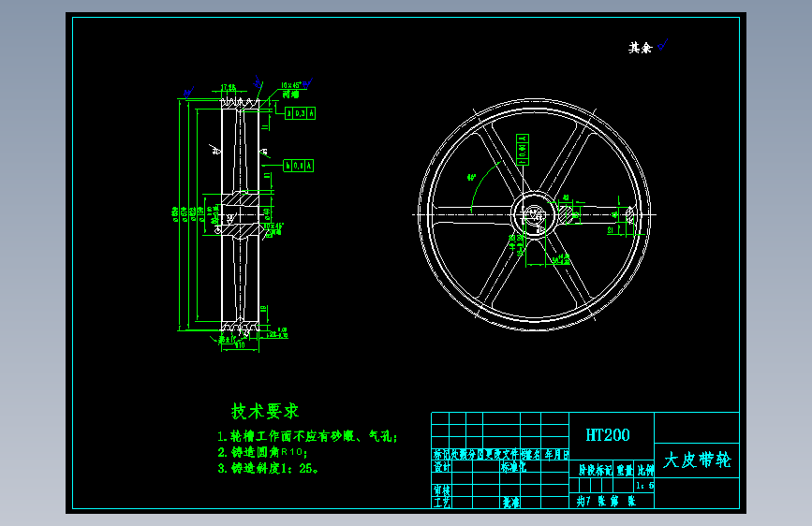The image size is (812, 526).
Task: Click the blue surface finish symbol beside 其余
Action: click(x=662, y=46)
